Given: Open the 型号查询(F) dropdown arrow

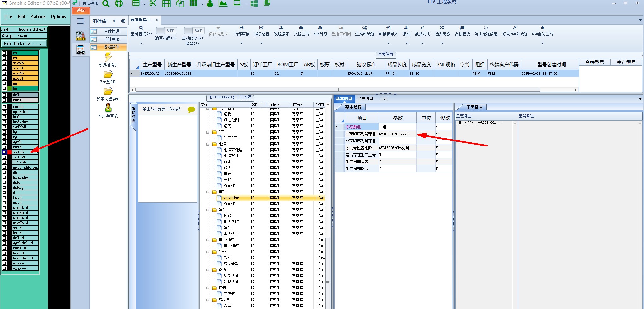Looking at the screenshot, I should (x=141, y=43).
